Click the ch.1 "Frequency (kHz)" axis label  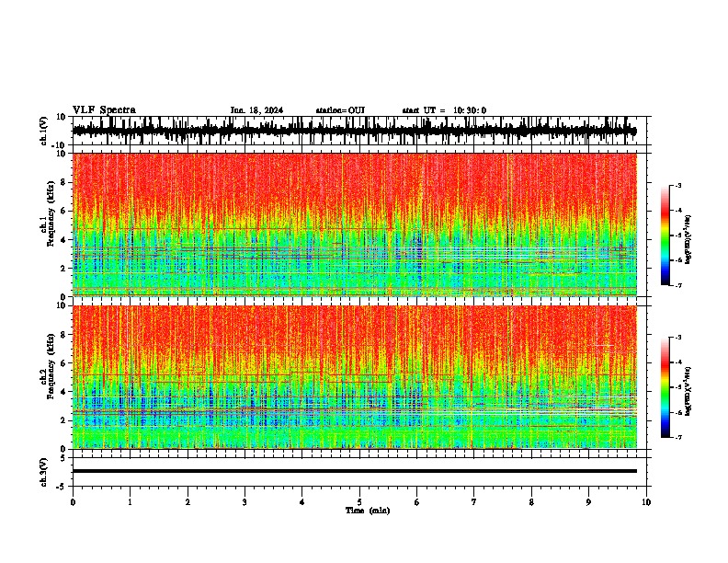point(49,214)
